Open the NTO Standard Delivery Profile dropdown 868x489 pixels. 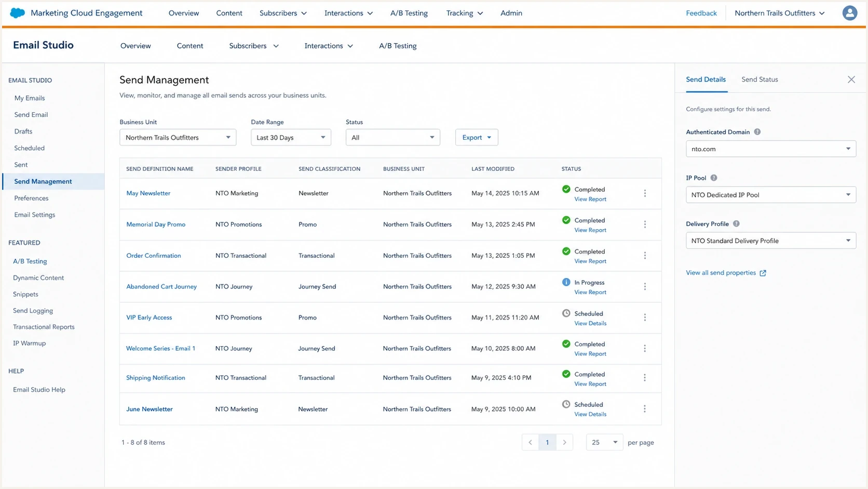770,241
